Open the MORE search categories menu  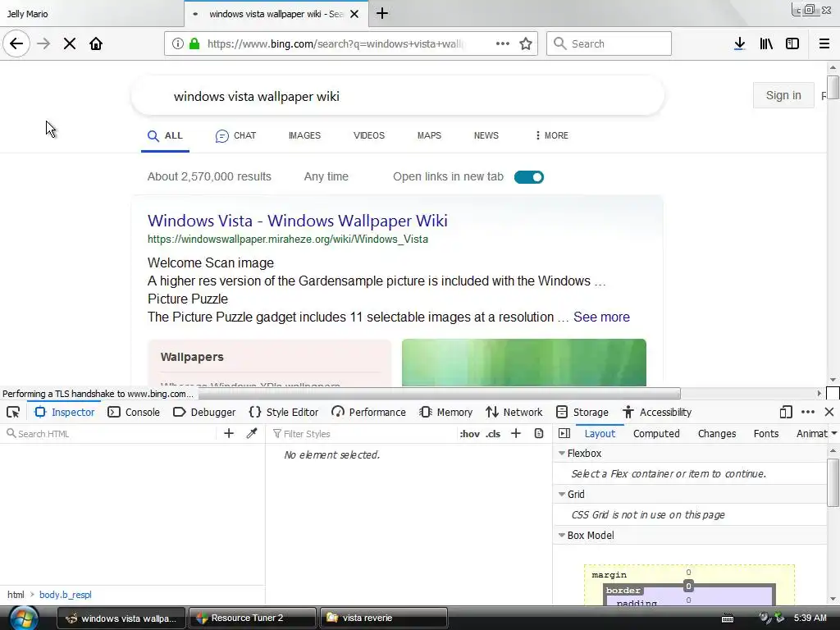click(x=552, y=135)
